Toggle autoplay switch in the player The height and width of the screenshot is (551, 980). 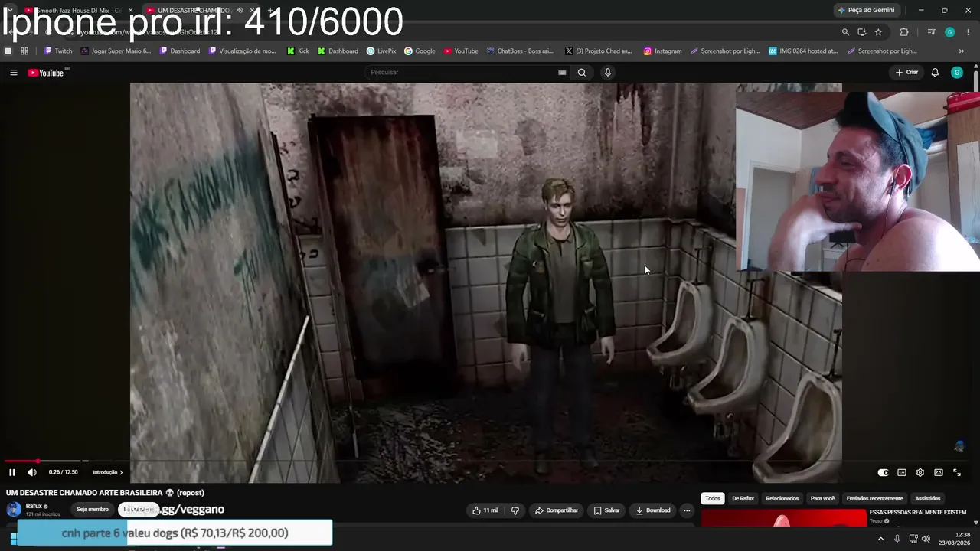[883, 472]
